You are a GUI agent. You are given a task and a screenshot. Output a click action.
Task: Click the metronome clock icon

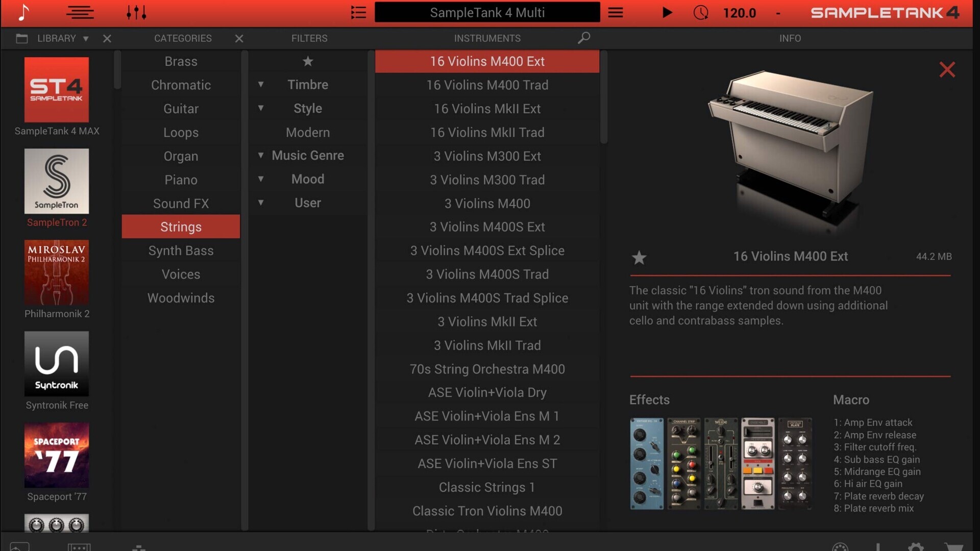click(x=700, y=12)
